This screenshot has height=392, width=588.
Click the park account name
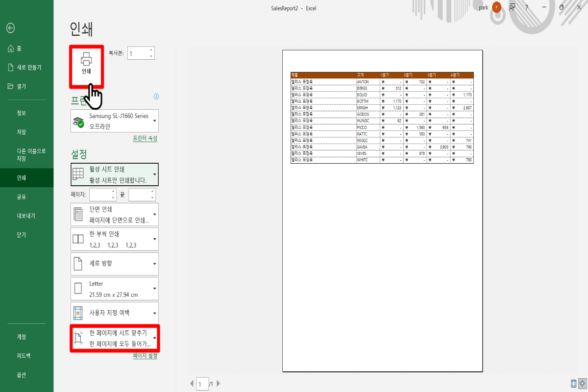coord(483,7)
